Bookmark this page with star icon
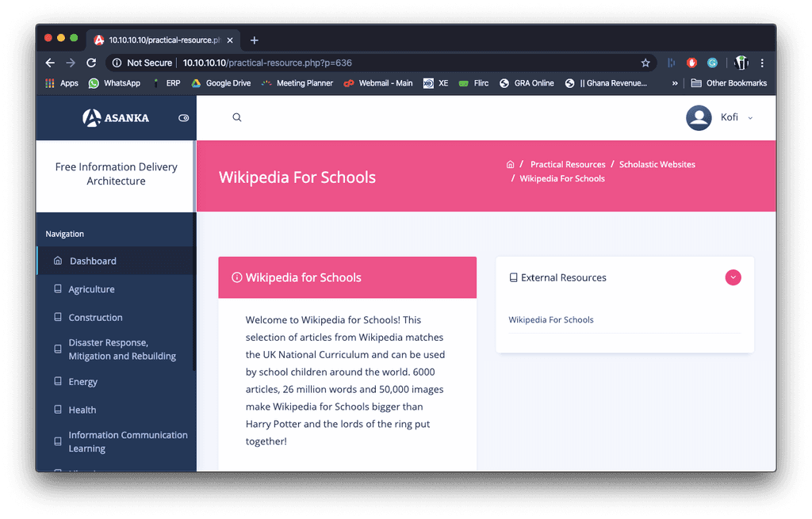Image resolution: width=812 pixels, height=519 pixels. pos(645,63)
